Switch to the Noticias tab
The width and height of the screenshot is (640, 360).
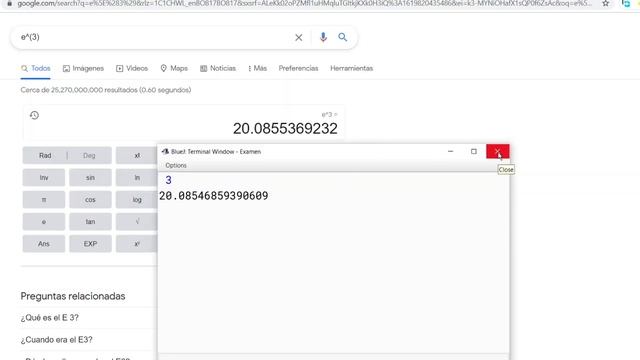click(x=218, y=68)
